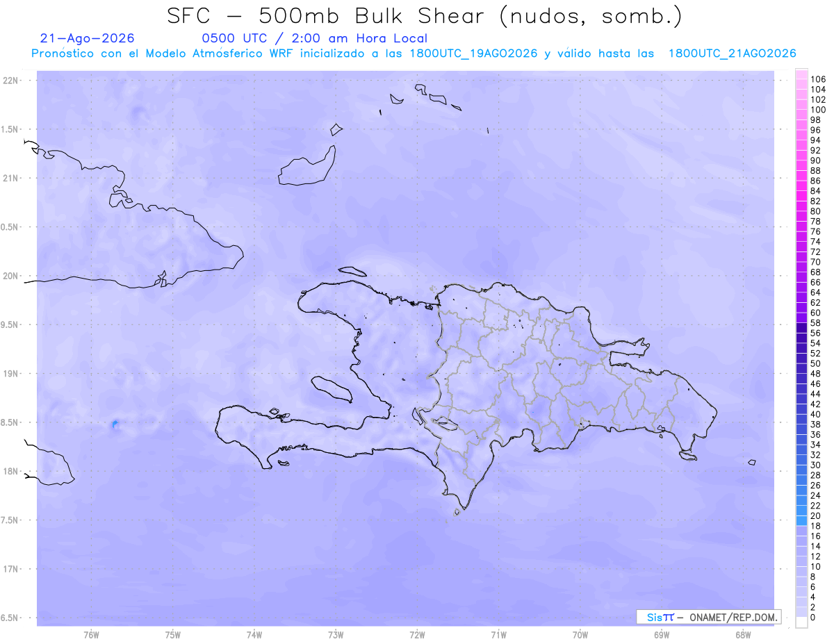834x644 pixels.
Task: Click the '1.5N' latitude label
Action: [x=10, y=129]
